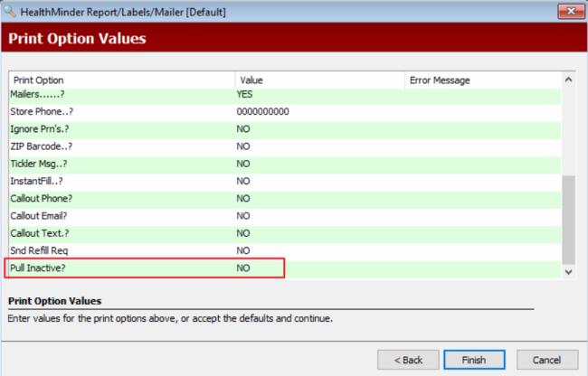This screenshot has height=376, width=588.
Task: Click the scrollbar down arrow
Action: (568, 272)
